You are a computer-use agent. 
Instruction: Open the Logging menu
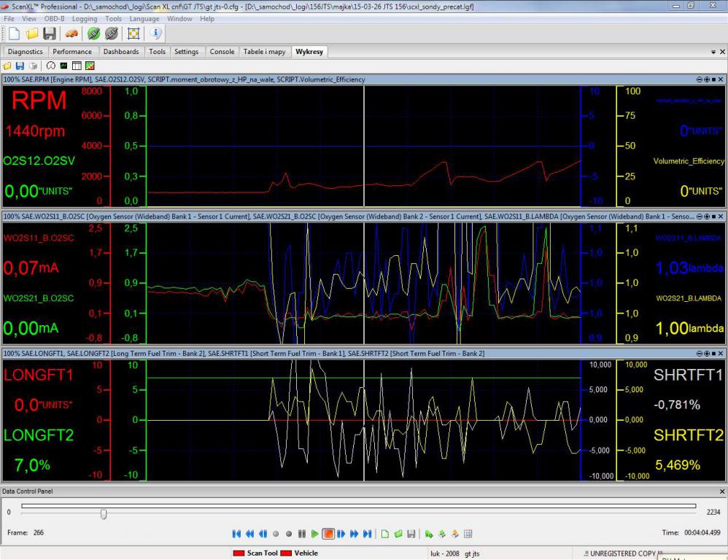[85, 18]
